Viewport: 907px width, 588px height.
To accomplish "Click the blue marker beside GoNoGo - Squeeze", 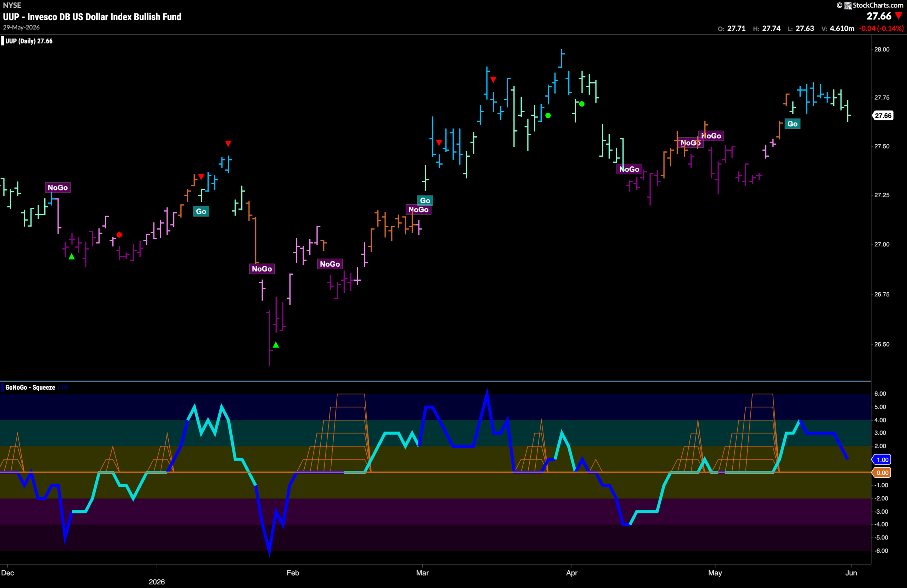I will pos(2,387).
